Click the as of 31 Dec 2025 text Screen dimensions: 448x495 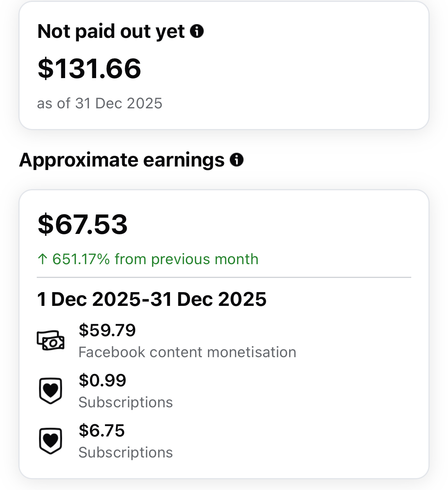pos(100,103)
